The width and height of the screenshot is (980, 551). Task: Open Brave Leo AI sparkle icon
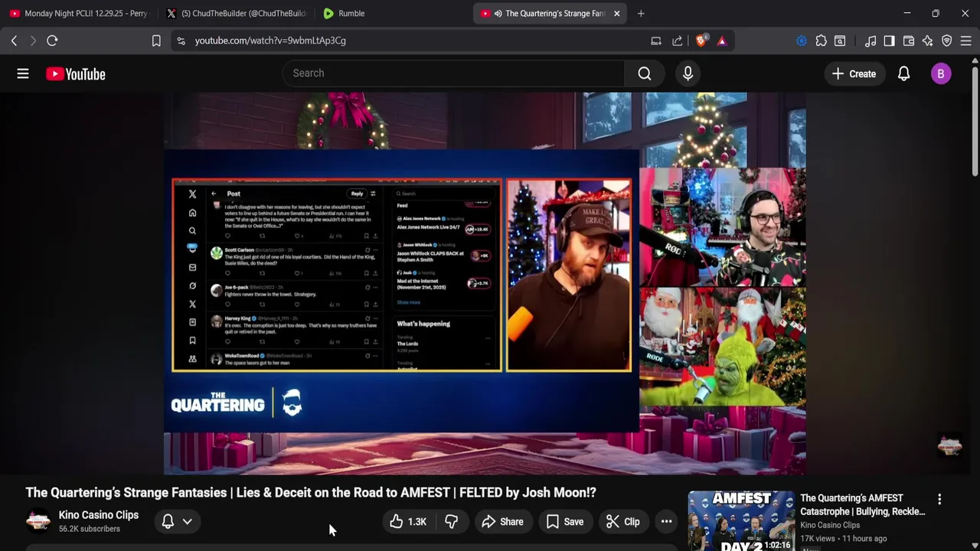point(928,41)
